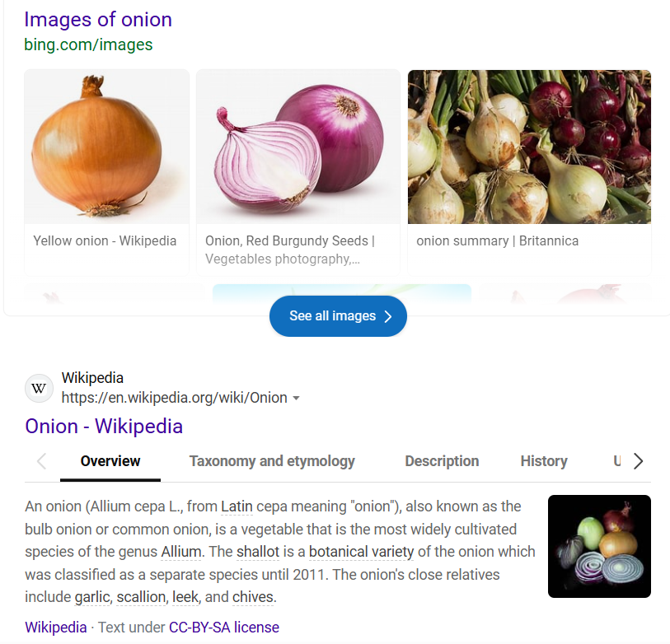Click the onion thumbnail beside Wikipedia summary
The image size is (670, 644).
coord(599,546)
